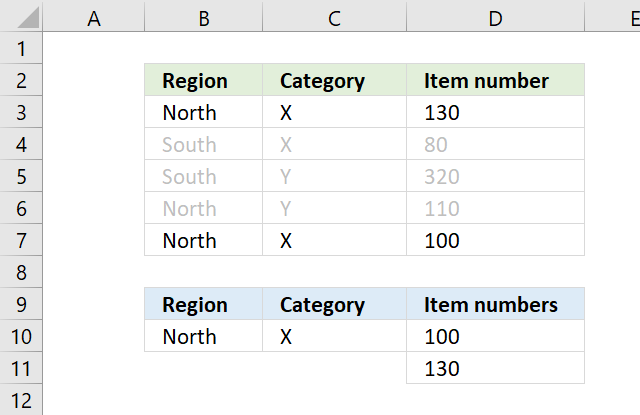640x415 pixels.
Task: Select column D header
Action: (496, 16)
